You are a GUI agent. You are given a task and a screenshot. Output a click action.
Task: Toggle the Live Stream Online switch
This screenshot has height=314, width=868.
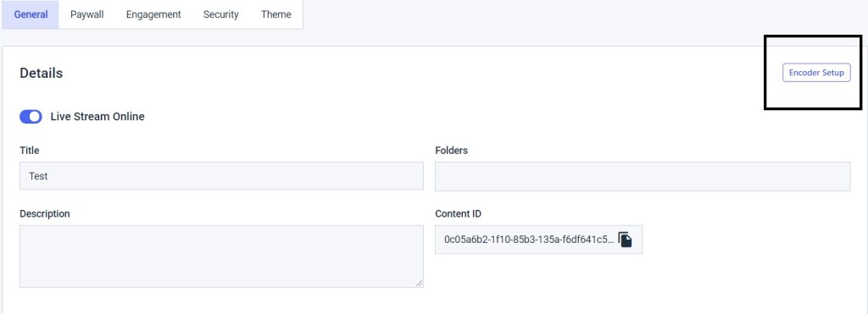pos(31,117)
